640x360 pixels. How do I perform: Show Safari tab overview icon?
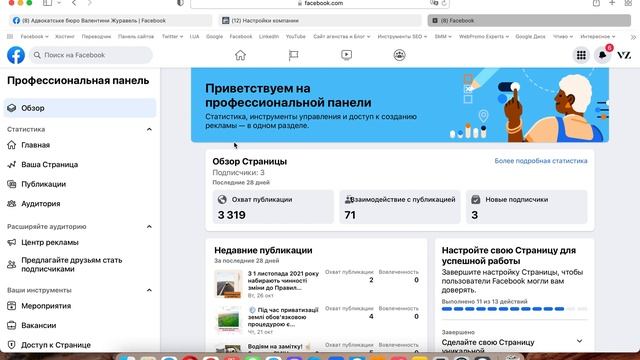tap(628, 3)
